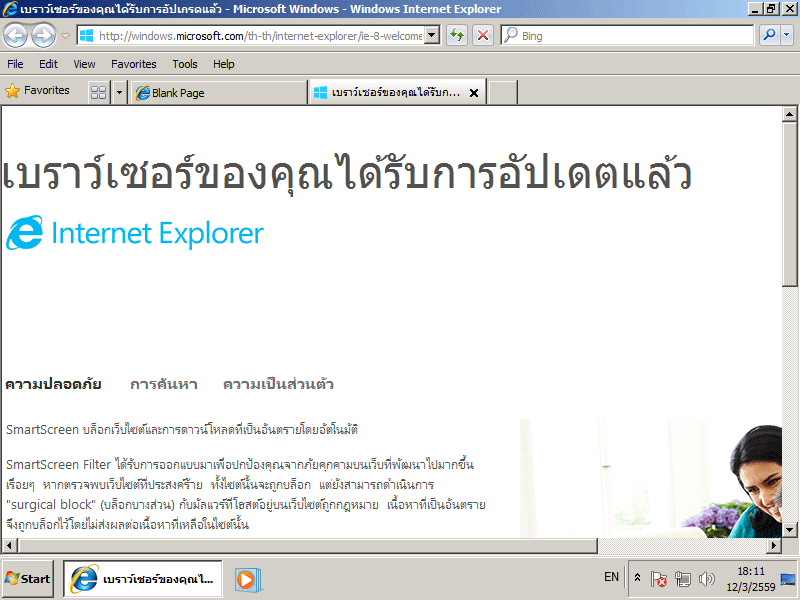Screen dimensions: 800x600
Task: Click the vertical scrollbar thumb
Action: point(789,204)
